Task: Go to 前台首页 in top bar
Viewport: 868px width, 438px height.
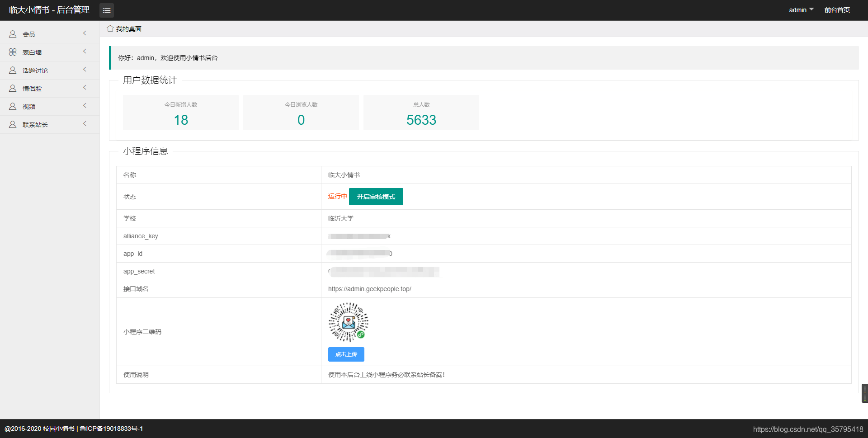Action: pyautogui.click(x=837, y=10)
